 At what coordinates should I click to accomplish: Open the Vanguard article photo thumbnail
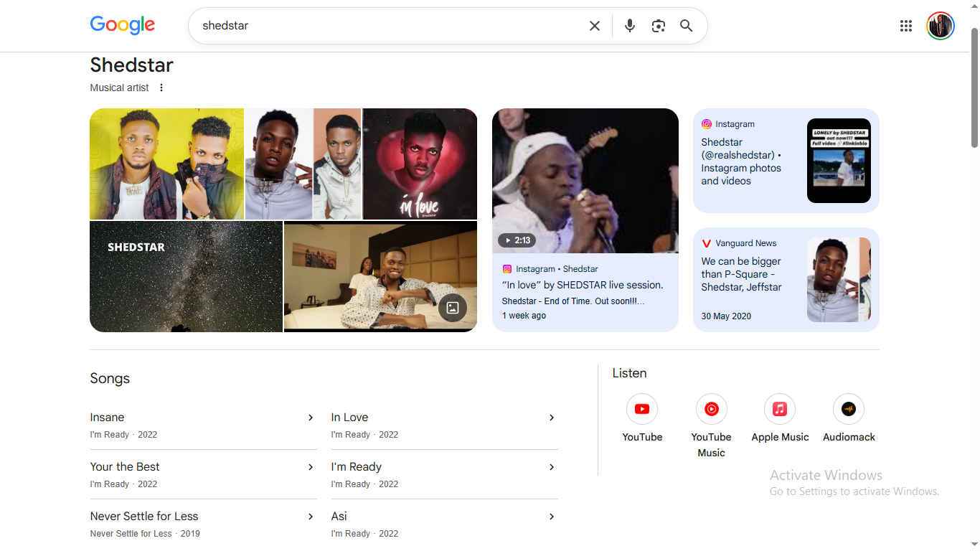[x=839, y=280]
